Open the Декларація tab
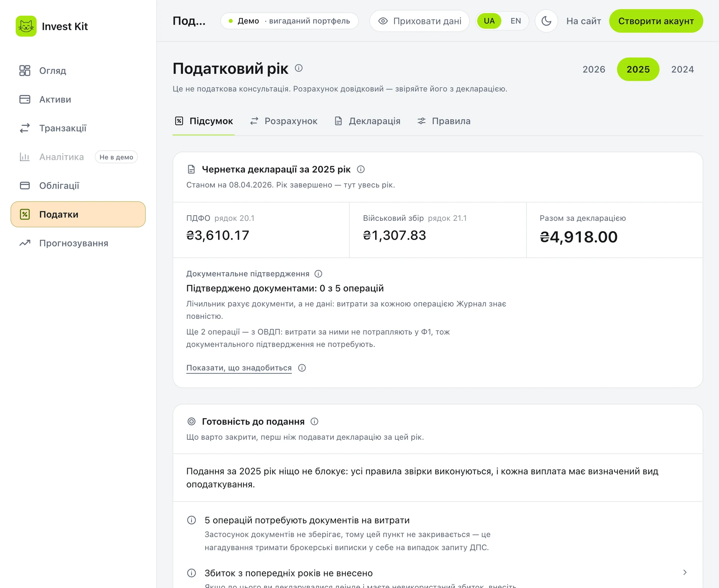Image resolution: width=719 pixels, height=588 pixels. point(367,121)
